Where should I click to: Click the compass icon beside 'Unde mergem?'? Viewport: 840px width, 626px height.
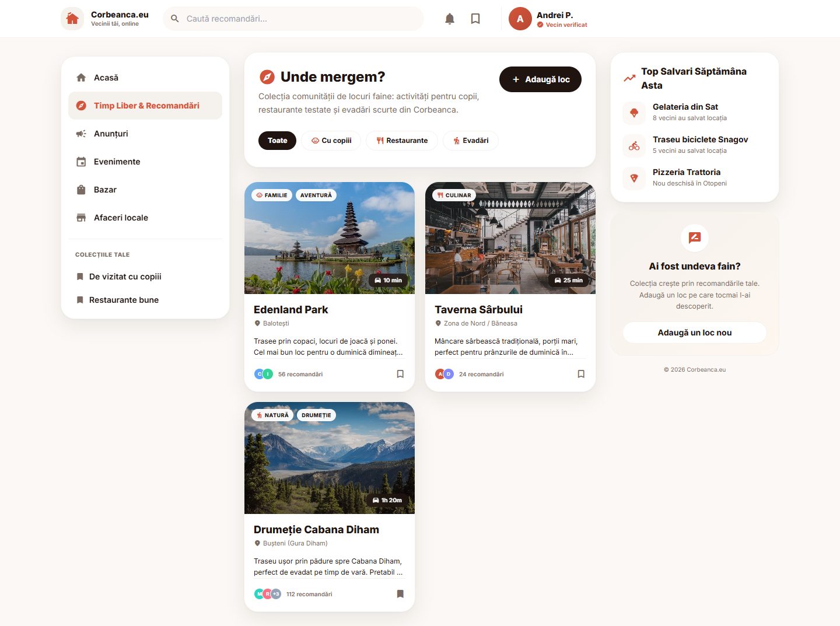pos(267,77)
